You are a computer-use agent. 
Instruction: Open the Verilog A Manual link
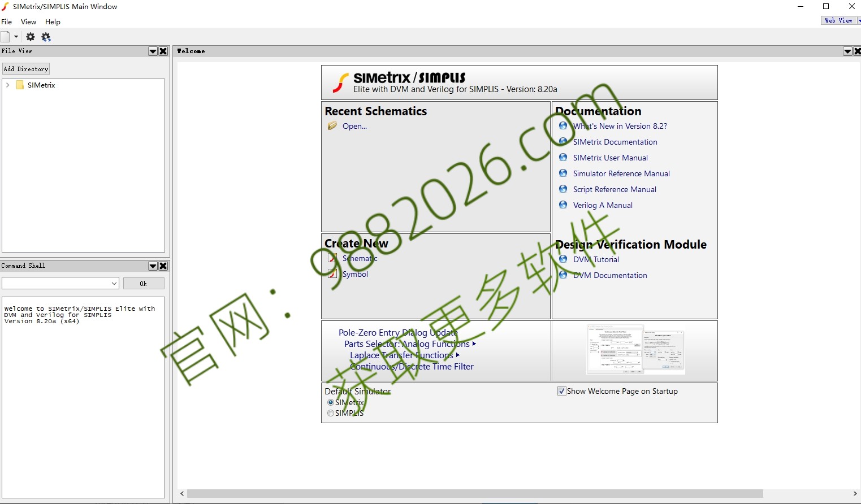point(603,205)
